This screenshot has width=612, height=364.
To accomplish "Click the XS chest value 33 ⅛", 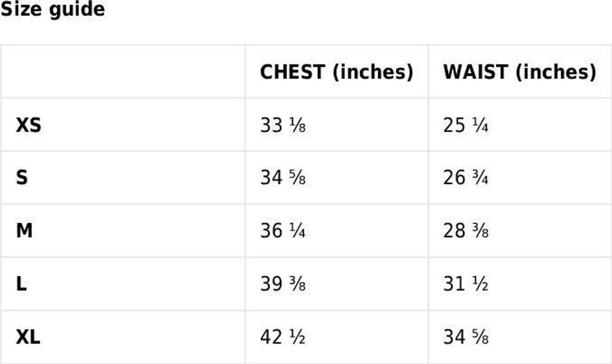I will click(x=282, y=126).
